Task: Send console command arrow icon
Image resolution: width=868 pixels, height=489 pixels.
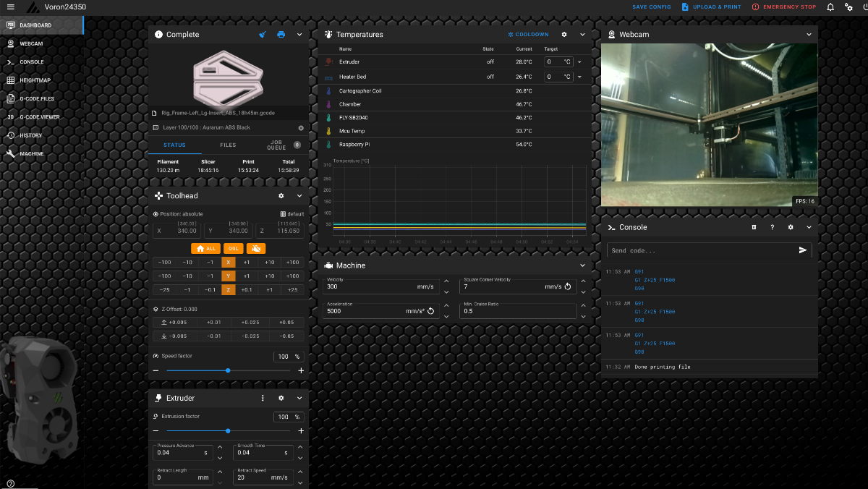Action: point(802,250)
